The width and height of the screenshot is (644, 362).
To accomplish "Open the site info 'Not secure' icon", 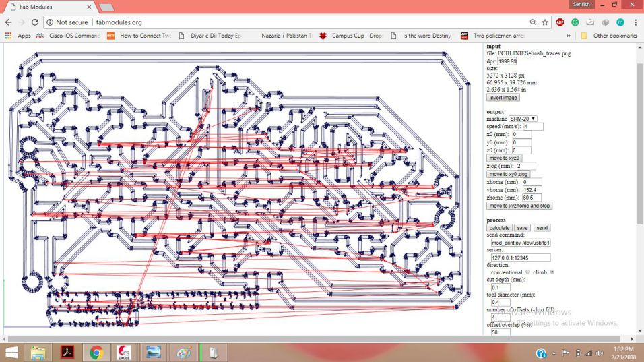I will [x=50, y=22].
